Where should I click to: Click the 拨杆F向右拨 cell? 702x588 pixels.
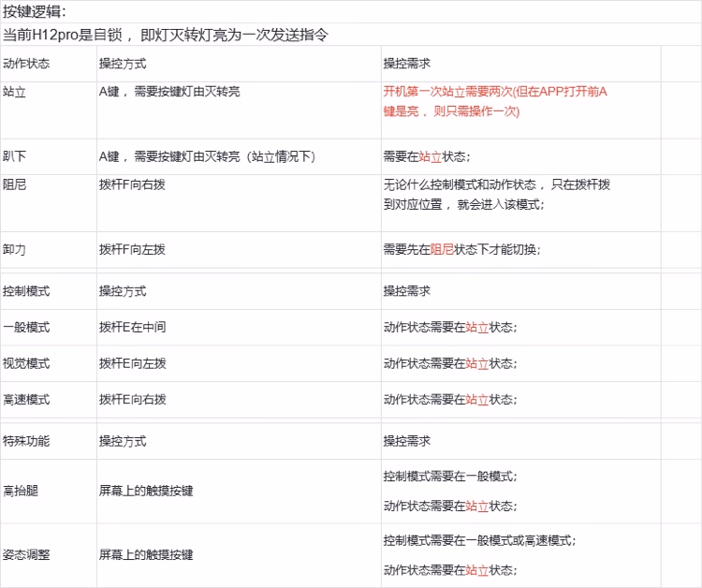(x=132, y=184)
